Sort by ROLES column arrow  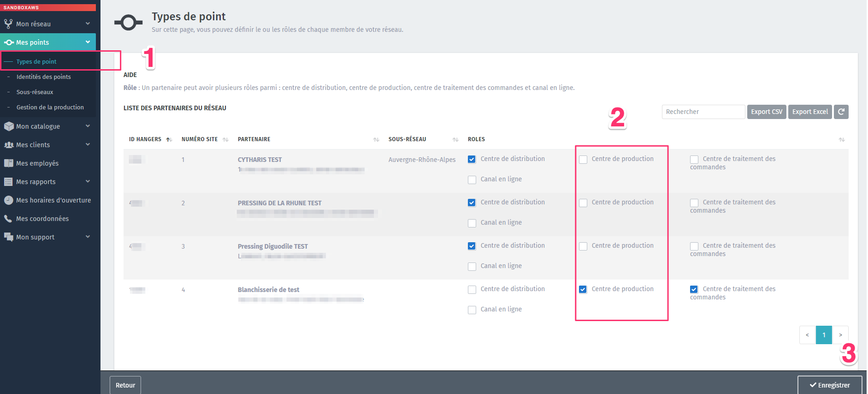(x=842, y=139)
